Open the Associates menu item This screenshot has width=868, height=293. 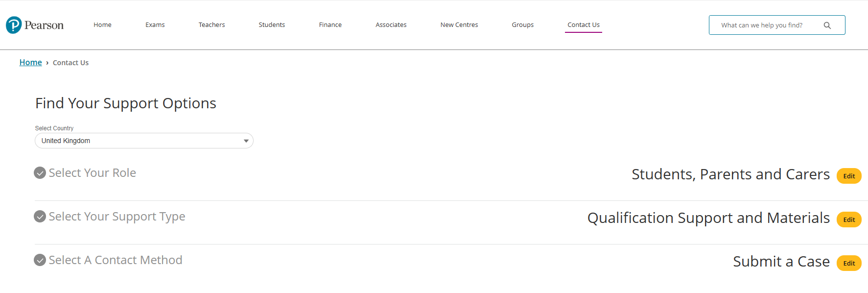point(391,25)
